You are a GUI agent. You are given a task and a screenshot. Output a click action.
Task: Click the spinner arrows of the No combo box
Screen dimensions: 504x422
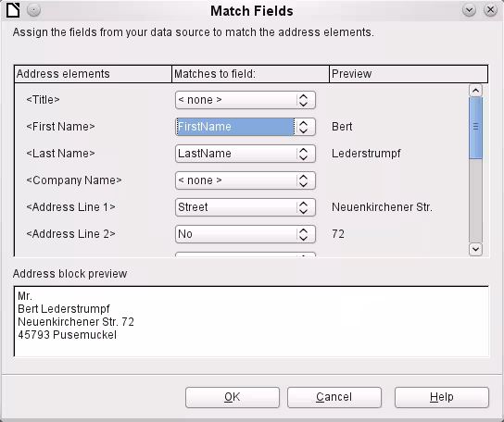303,234
